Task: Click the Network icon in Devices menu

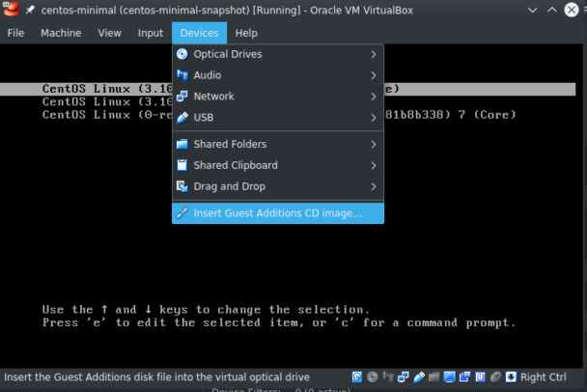Action: click(x=182, y=97)
